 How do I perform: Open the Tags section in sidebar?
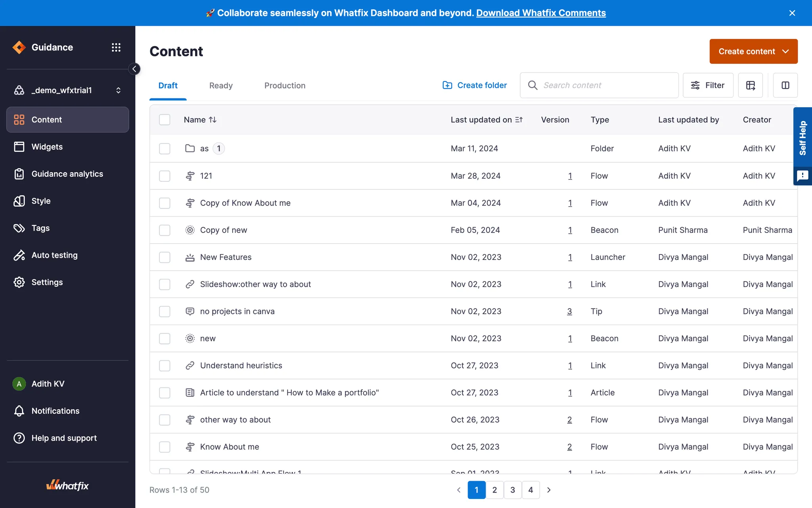(40, 228)
